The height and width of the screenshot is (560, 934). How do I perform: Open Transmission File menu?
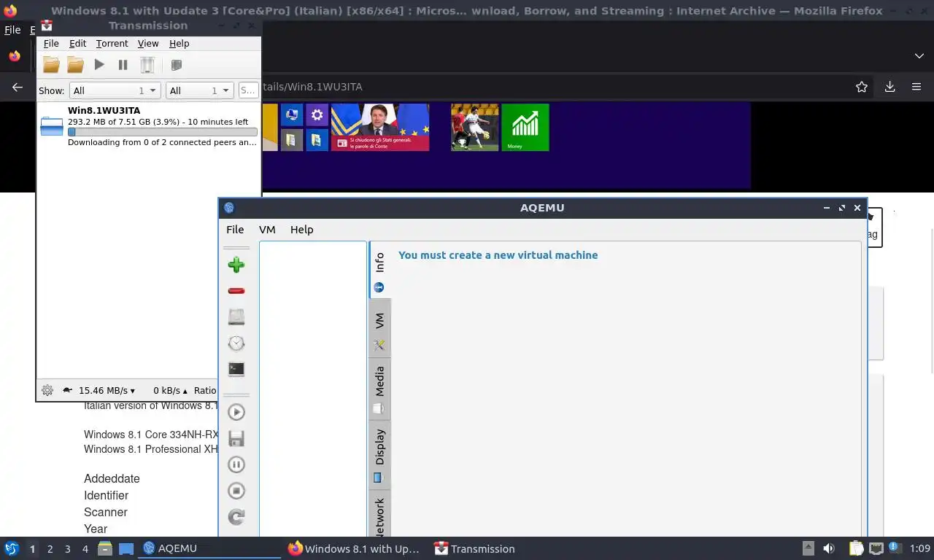coord(51,44)
